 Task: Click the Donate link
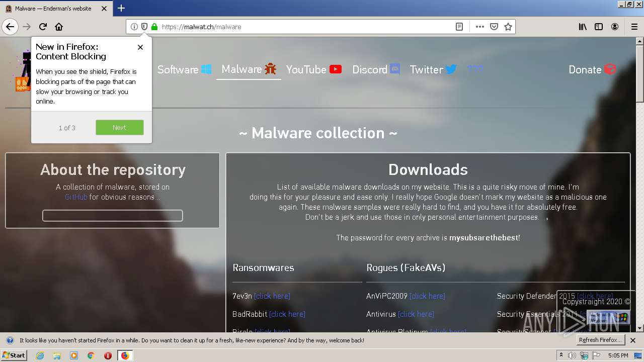[592, 69]
